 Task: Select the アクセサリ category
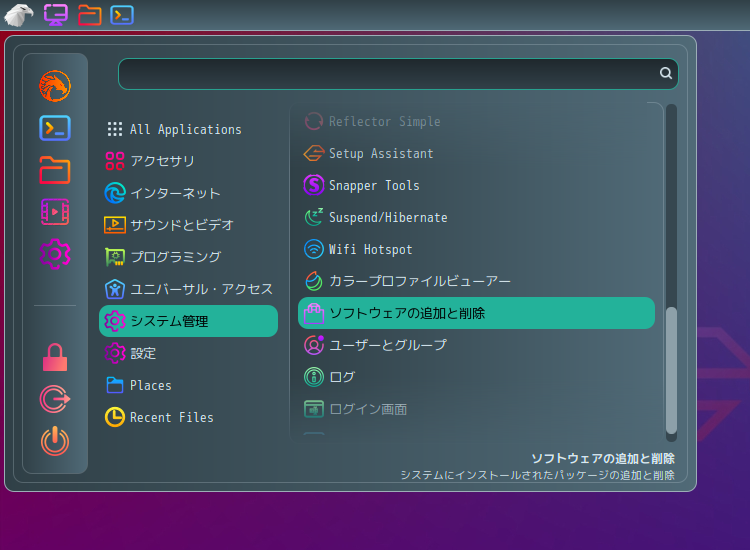tap(188, 161)
